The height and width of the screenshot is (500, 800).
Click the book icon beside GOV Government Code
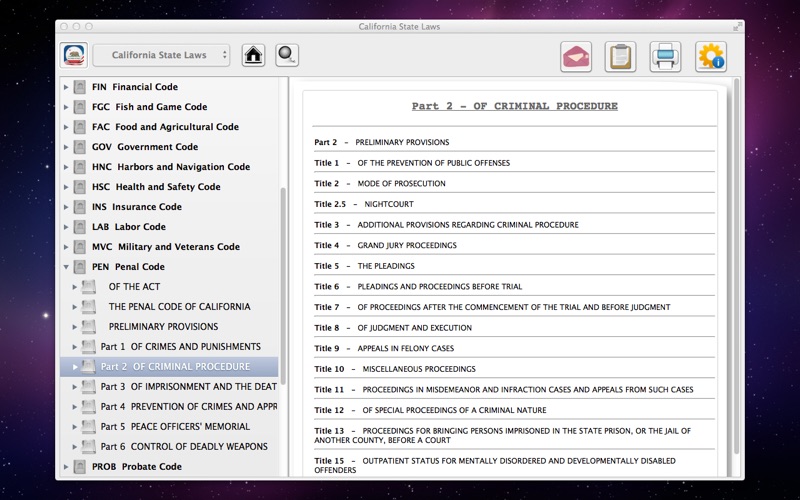(80, 147)
